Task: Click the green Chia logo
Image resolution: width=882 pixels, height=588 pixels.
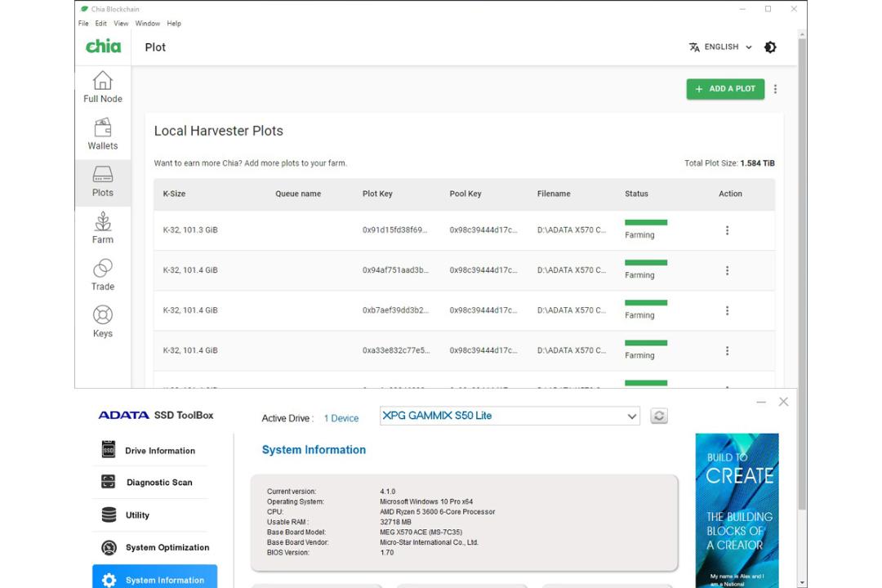Action: pyautogui.click(x=103, y=47)
